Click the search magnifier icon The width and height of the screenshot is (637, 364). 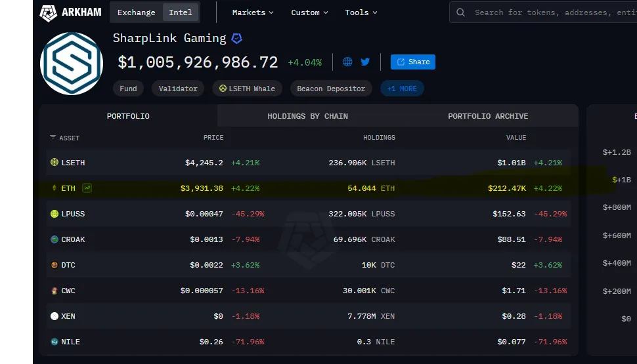pos(461,12)
